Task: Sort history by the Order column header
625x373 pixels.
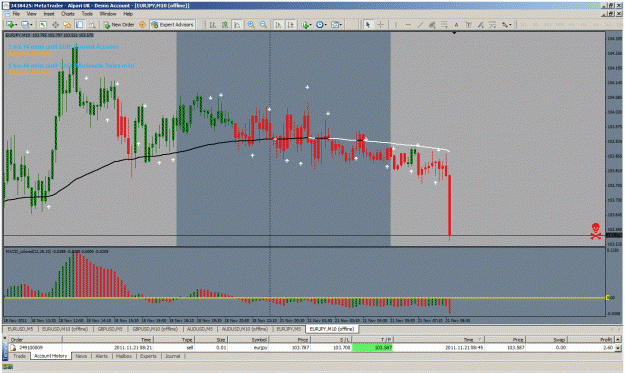Action: 36,340
